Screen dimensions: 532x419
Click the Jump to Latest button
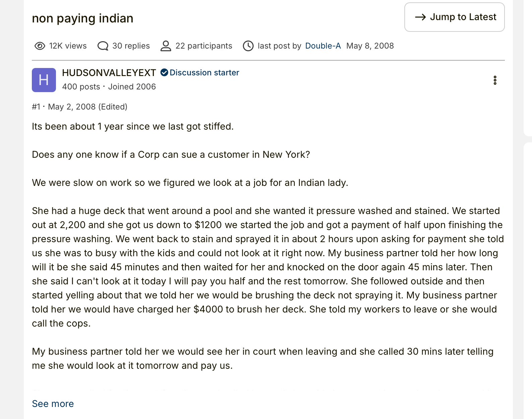click(454, 17)
